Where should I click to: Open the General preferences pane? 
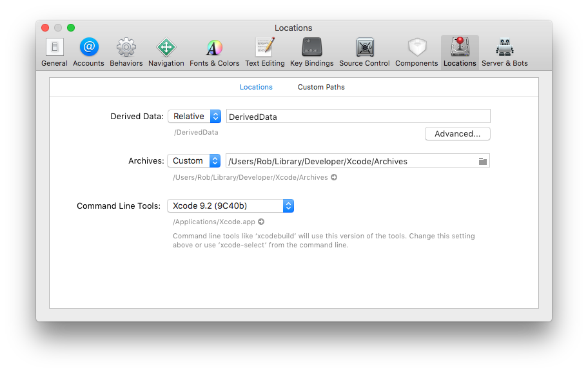tap(54, 52)
